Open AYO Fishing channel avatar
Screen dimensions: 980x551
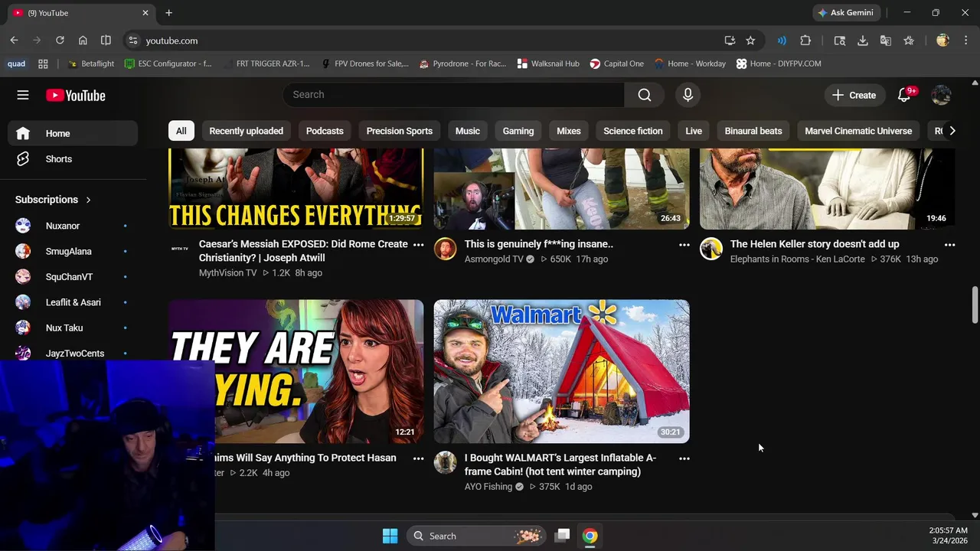pyautogui.click(x=445, y=462)
